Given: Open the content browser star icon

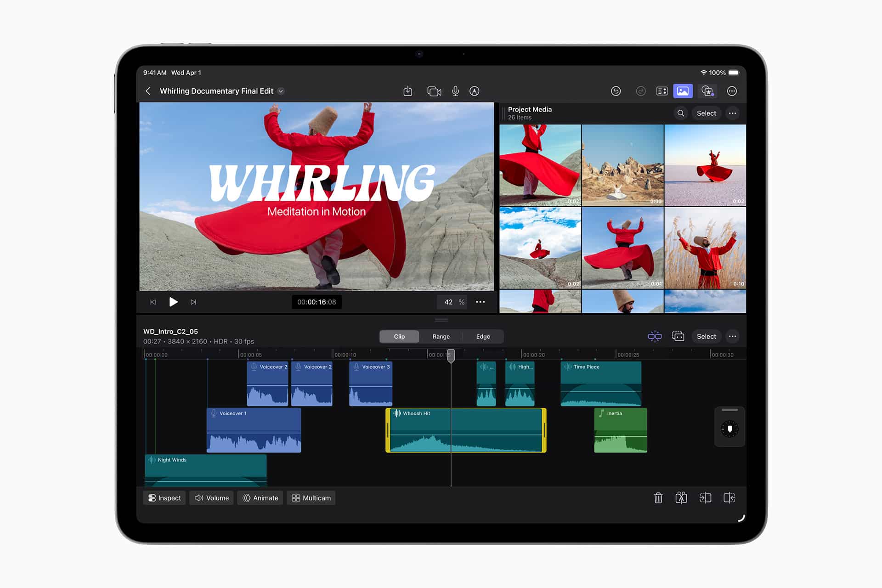Looking at the screenshot, I should [x=707, y=91].
